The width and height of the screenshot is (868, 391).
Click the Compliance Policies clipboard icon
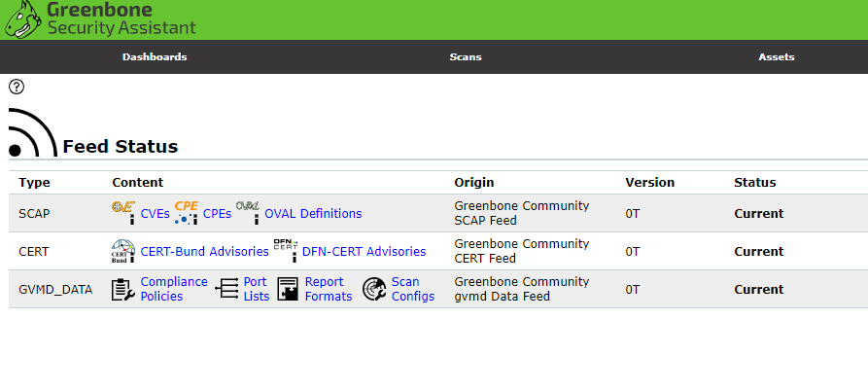pyautogui.click(x=123, y=289)
